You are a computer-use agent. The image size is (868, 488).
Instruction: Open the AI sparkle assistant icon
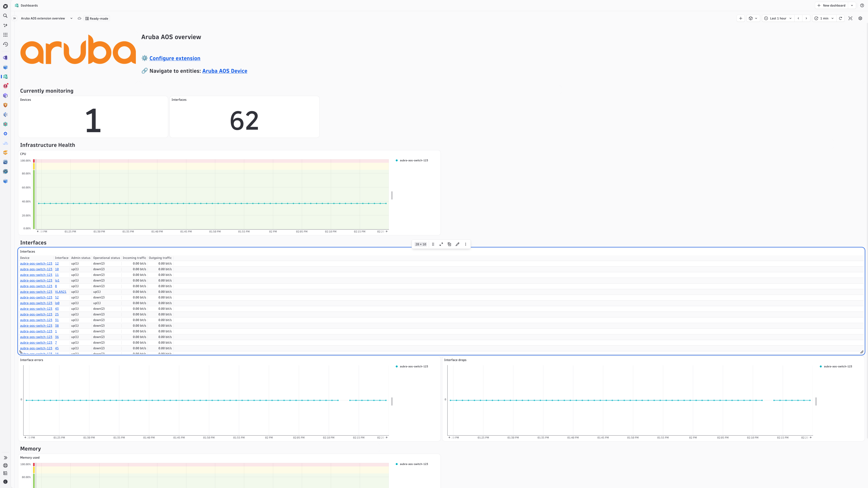click(5, 25)
